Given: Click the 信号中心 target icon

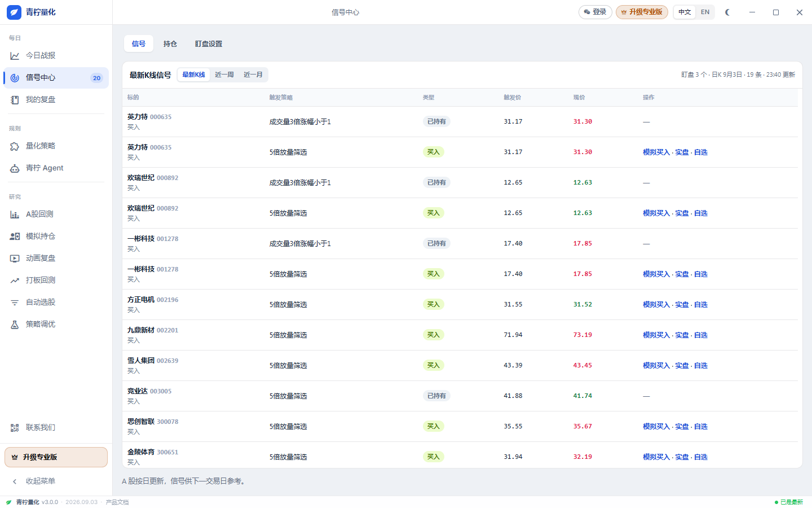Looking at the screenshot, I should pos(15,78).
